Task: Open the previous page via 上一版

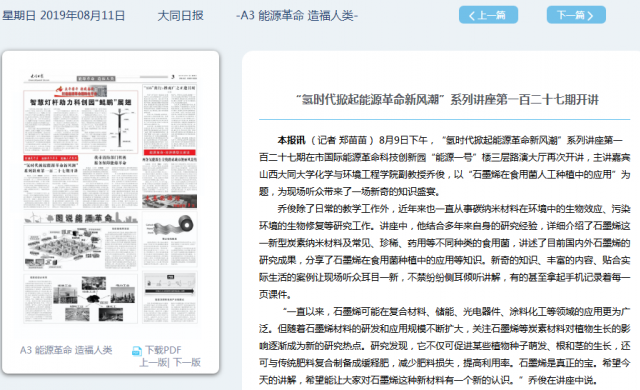Action: click(x=153, y=362)
